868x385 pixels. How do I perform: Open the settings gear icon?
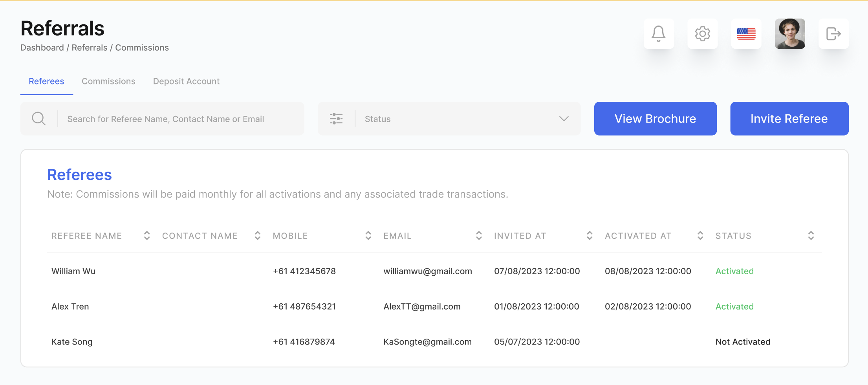(x=703, y=34)
